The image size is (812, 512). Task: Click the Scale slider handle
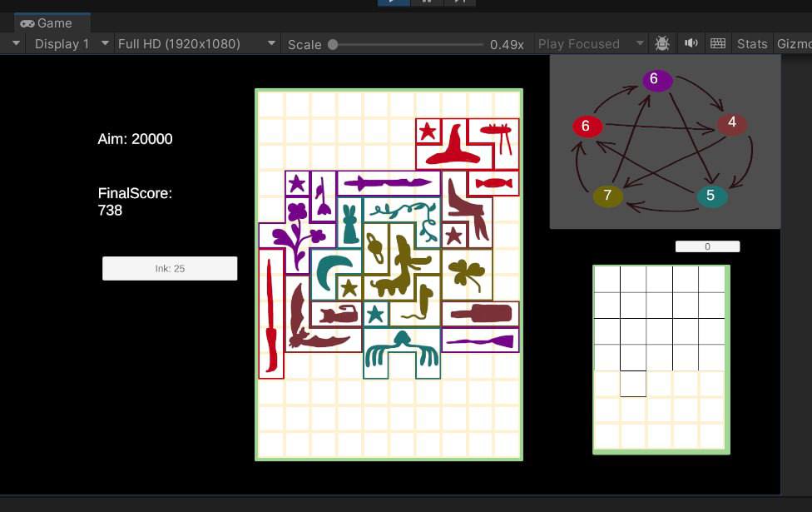(333, 44)
